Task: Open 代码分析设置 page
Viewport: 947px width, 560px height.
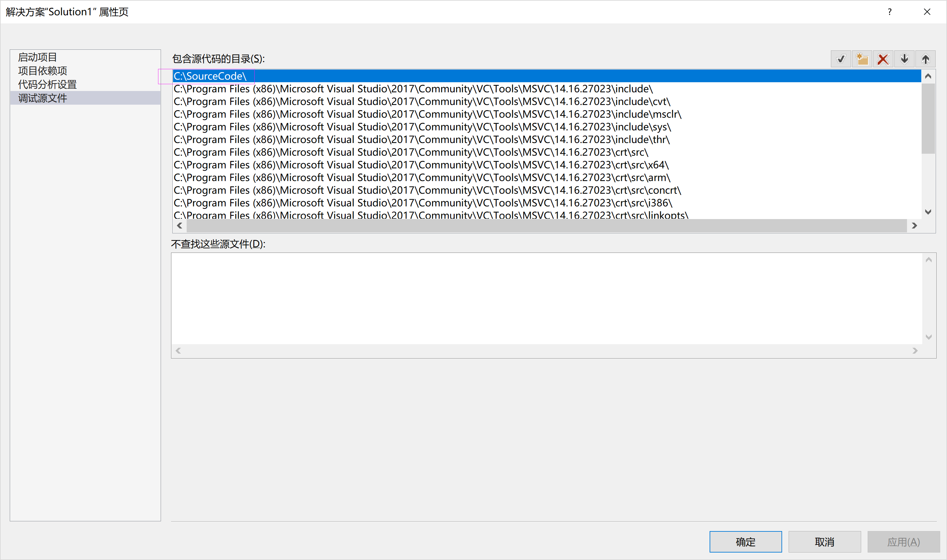Action: 47,85
